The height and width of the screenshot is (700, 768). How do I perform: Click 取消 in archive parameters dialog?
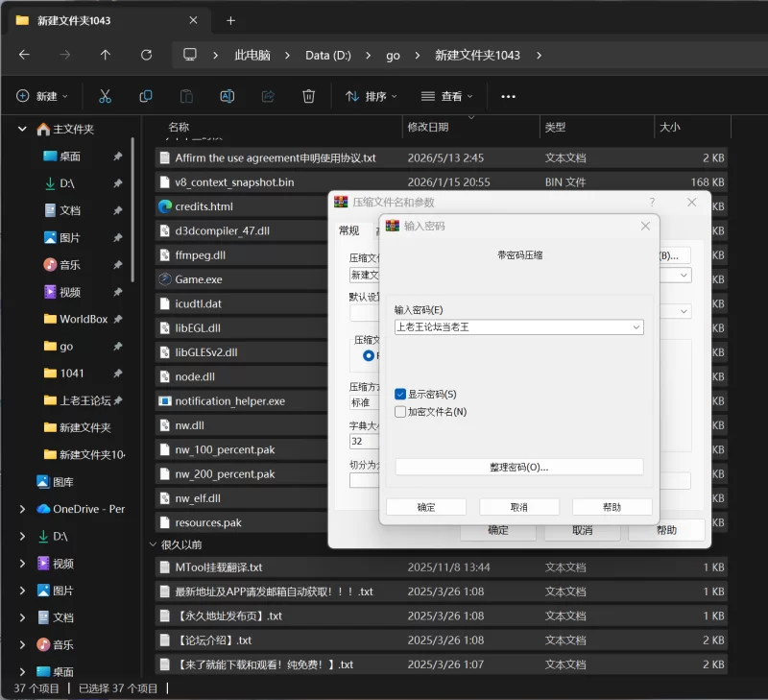582,531
